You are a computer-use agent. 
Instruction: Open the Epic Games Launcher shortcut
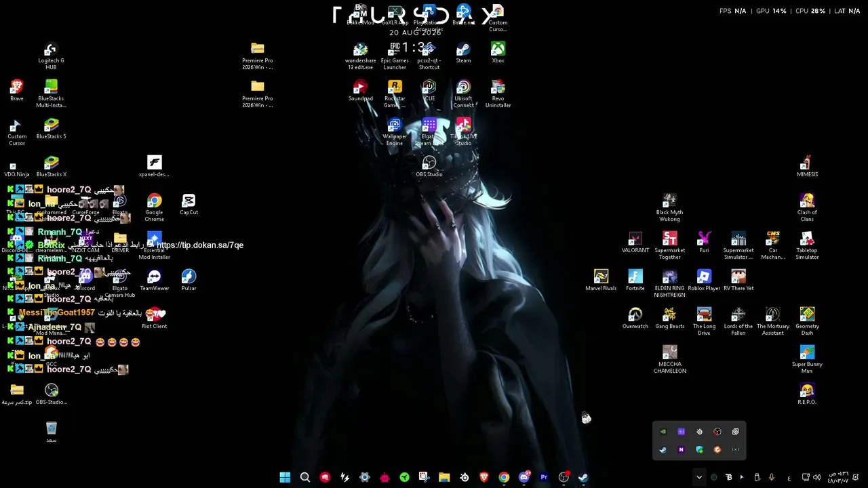[395, 56]
